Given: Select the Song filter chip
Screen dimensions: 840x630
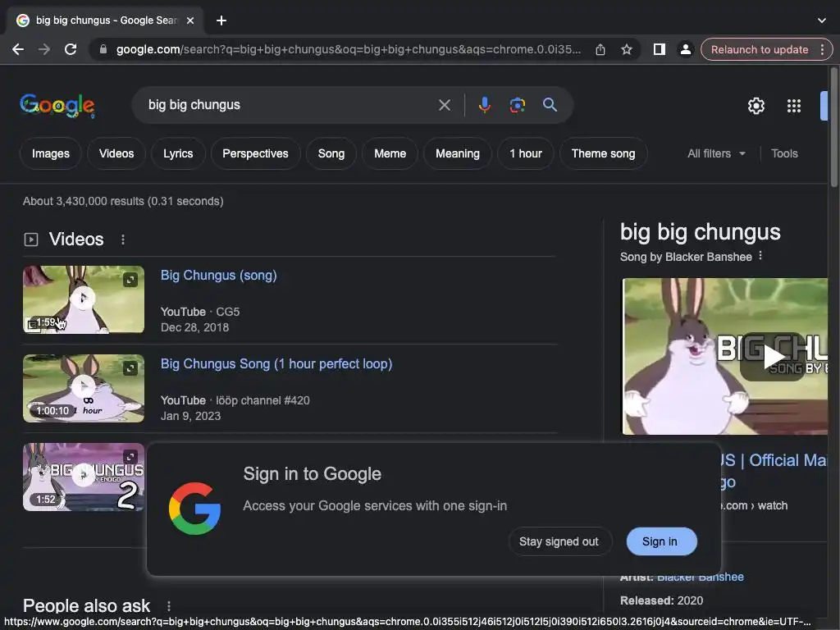Looking at the screenshot, I should coord(331,153).
